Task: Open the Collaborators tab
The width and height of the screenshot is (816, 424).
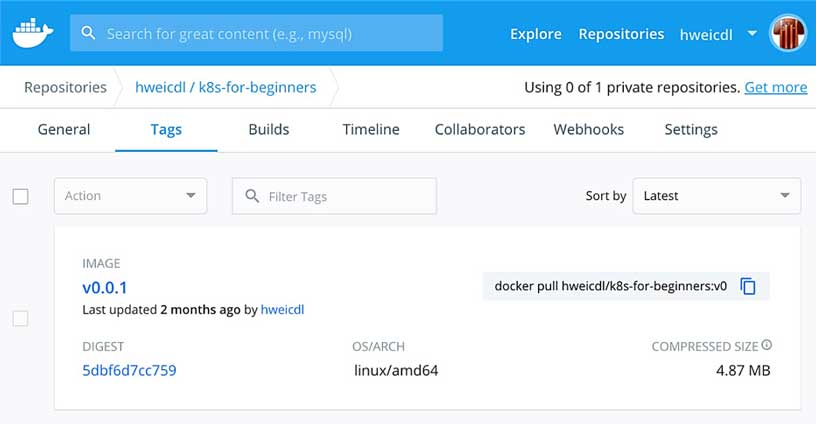Action: pos(480,130)
